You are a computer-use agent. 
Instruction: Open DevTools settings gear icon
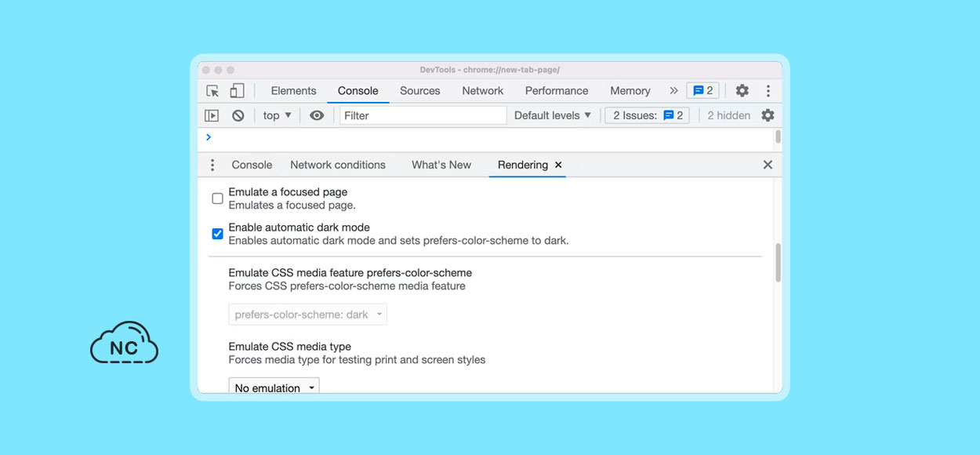tap(742, 91)
